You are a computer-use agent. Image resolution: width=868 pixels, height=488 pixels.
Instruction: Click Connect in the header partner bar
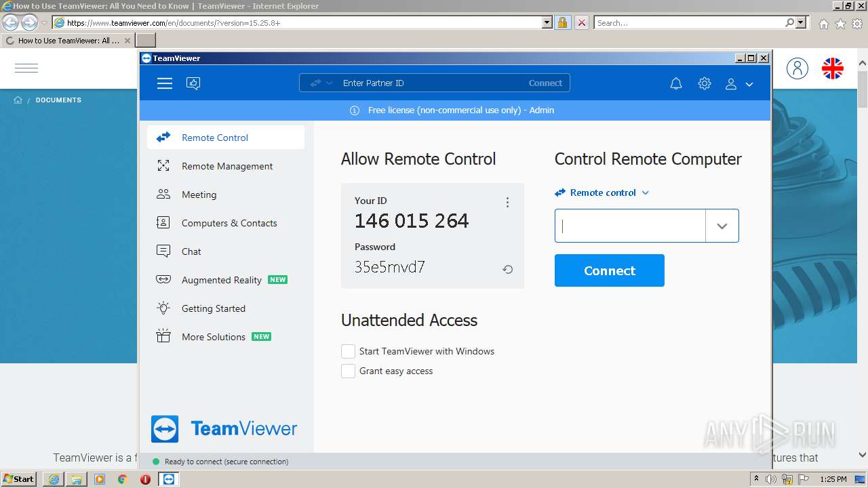click(545, 83)
